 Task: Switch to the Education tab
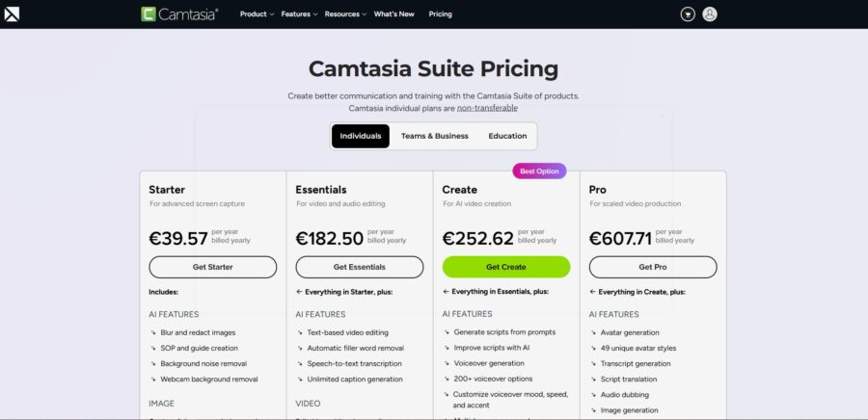(x=507, y=136)
